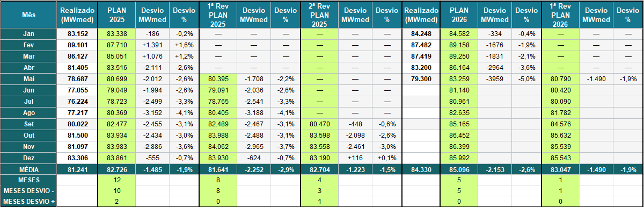Click the 2026 realizado value 87.482

[x=421, y=45]
